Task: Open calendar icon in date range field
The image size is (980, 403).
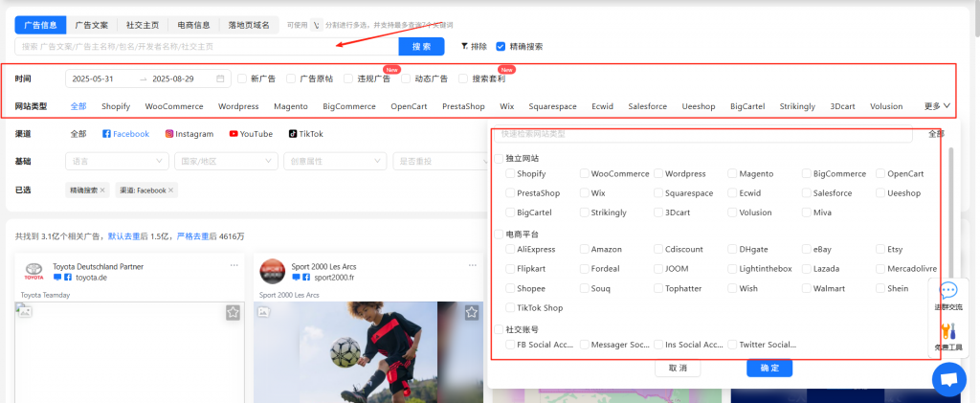Action: coord(221,78)
